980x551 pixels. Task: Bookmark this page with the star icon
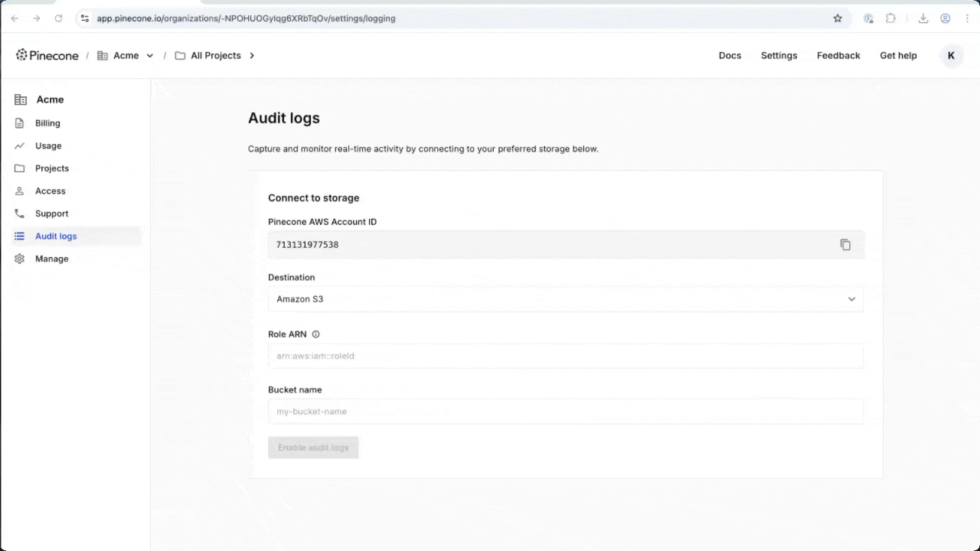click(x=838, y=18)
